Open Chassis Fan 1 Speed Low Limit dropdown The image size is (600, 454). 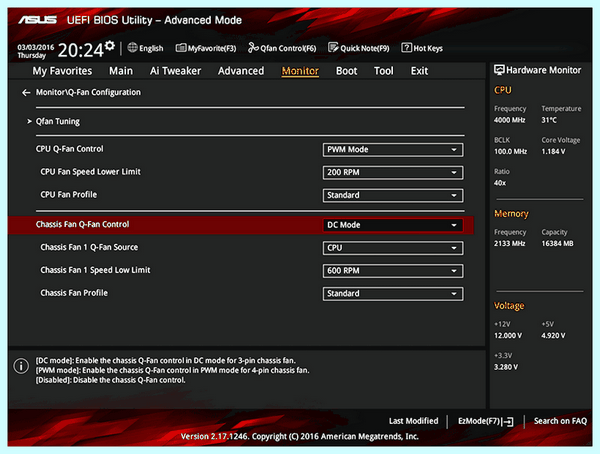393,271
